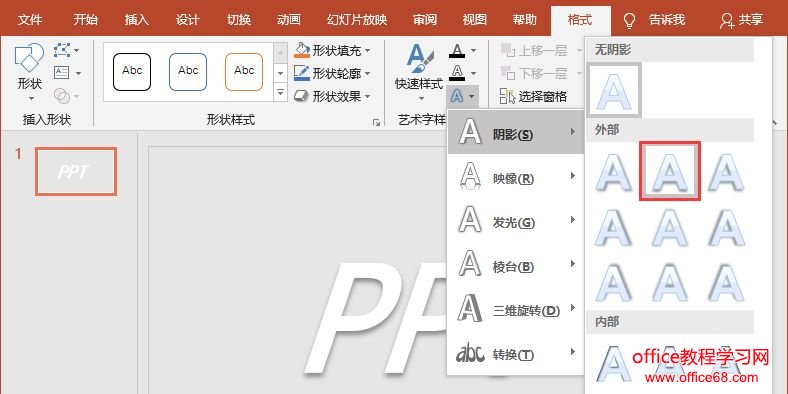Apply the orange outline Abc shape style

point(244,72)
